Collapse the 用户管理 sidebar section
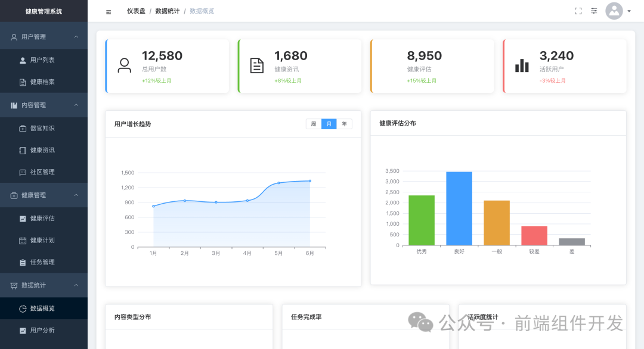This screenshot has width=644, height=349. (76, 36)
